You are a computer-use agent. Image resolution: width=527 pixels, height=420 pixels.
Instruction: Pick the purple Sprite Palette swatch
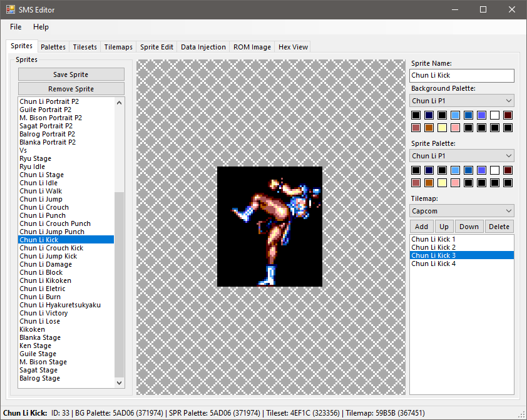pos(482,170)
